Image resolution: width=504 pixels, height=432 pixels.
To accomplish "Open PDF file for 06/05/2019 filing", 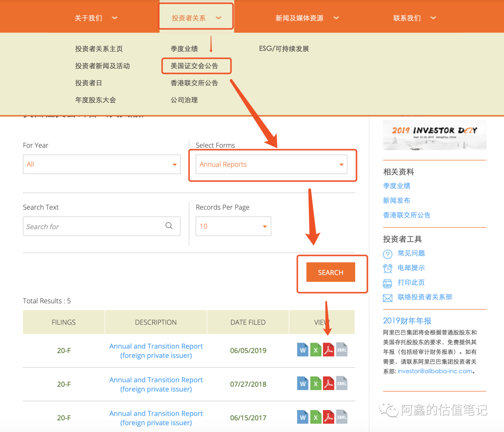I will (x=329, y=350).
